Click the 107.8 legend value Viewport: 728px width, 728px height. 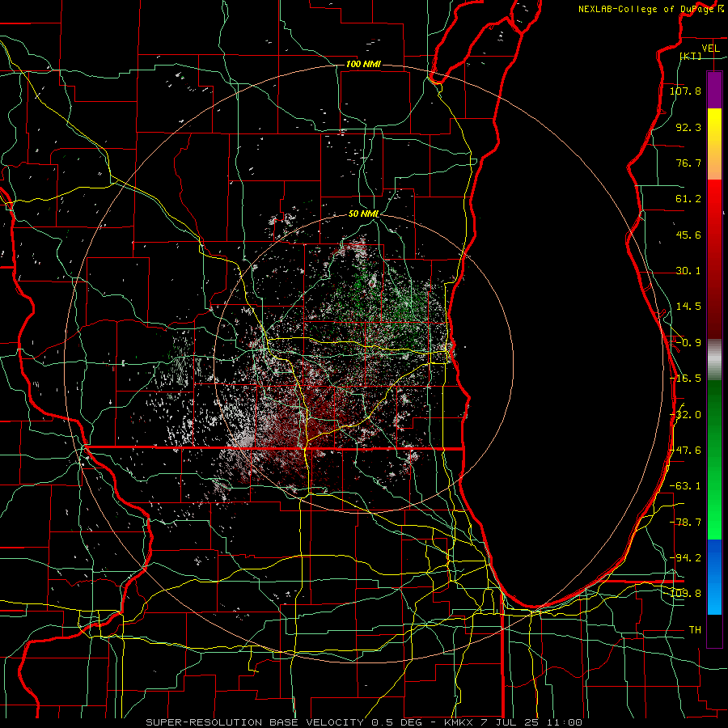click(x=685, y=91)
